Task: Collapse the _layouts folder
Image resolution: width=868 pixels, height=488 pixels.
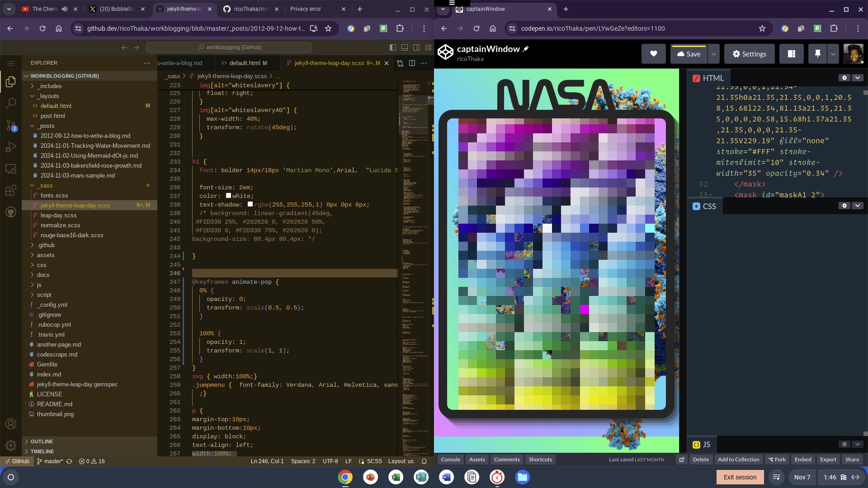Action: tap(48, 96)
